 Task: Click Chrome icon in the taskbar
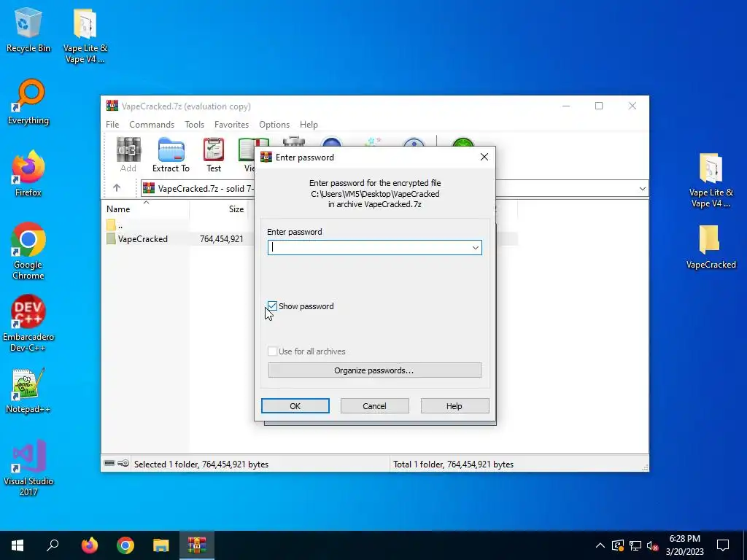pos(125,545)
